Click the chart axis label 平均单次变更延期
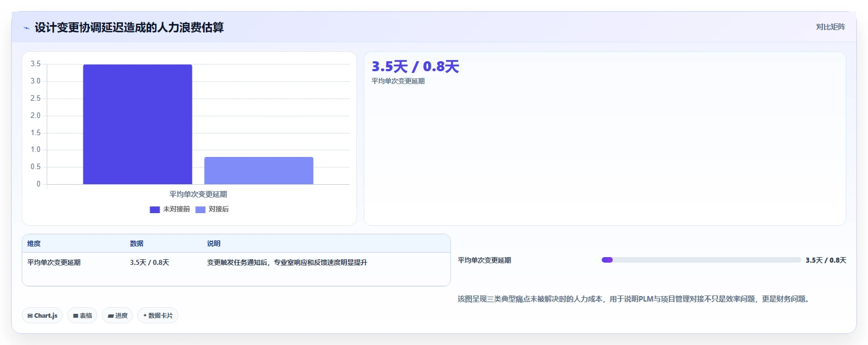 coord(198,194)
